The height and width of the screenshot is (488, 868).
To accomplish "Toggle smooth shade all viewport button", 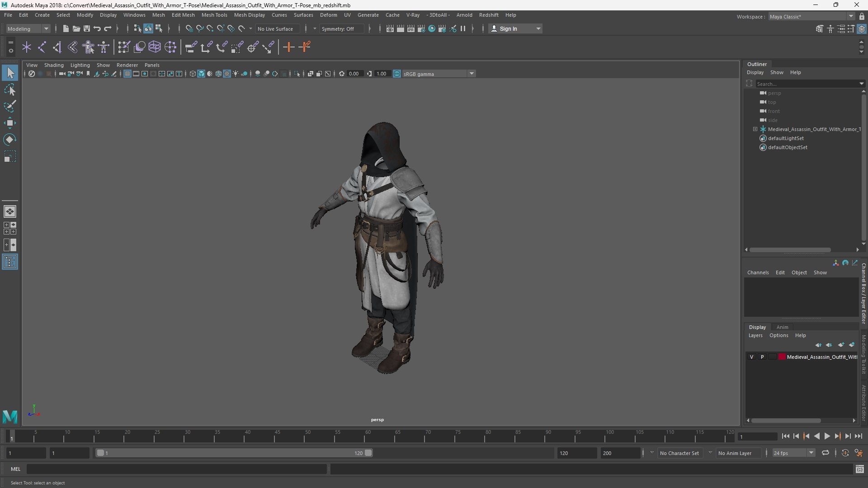I will 201,74.
